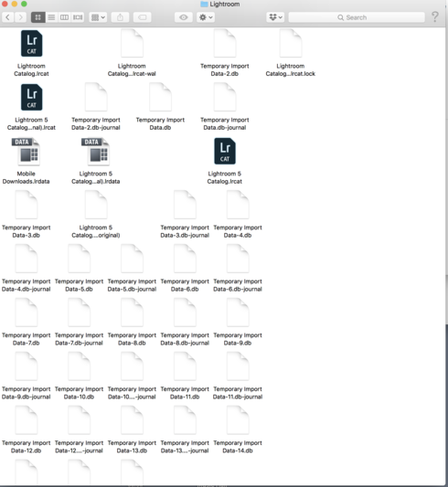Select Temporary Import Data-4.db icon

pyautogui.click(x=238, y=205)
